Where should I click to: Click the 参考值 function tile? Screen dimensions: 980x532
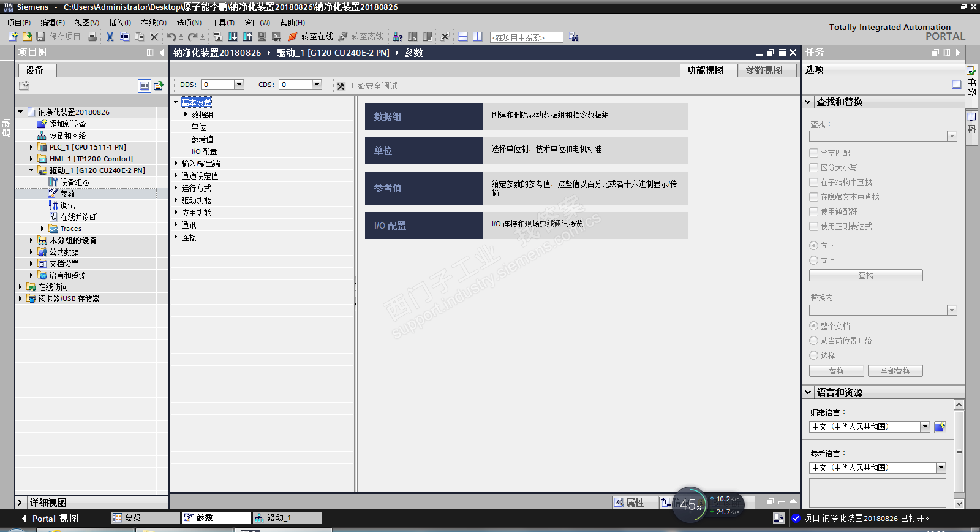coord(424,188)
